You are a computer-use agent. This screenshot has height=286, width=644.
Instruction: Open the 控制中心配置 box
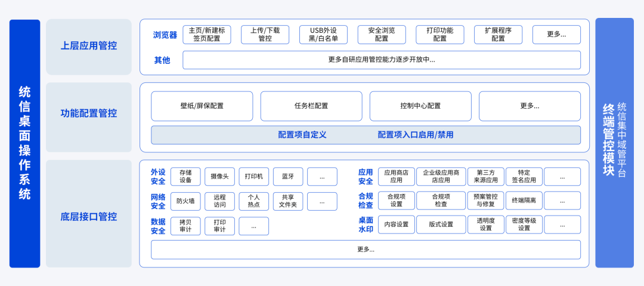pos(420,106)
